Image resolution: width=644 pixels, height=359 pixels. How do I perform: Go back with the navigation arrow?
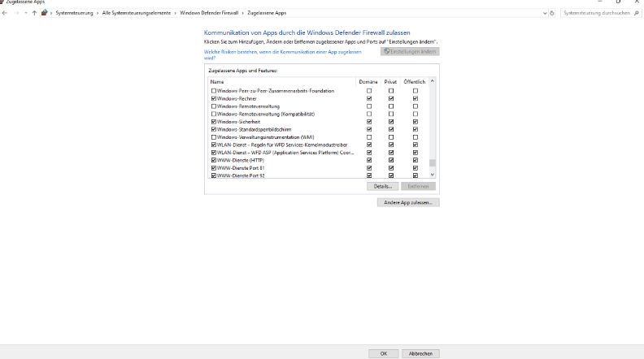(x=5, y=13)
